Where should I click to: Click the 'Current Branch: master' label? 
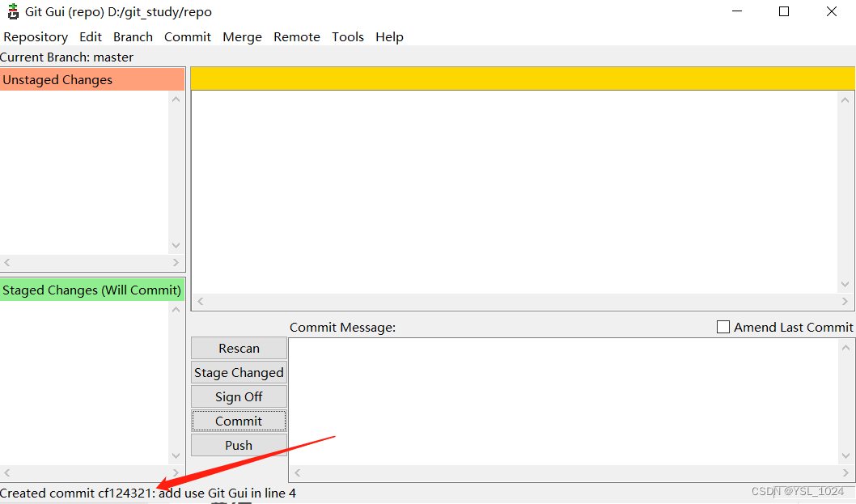[x=66, y=57]
